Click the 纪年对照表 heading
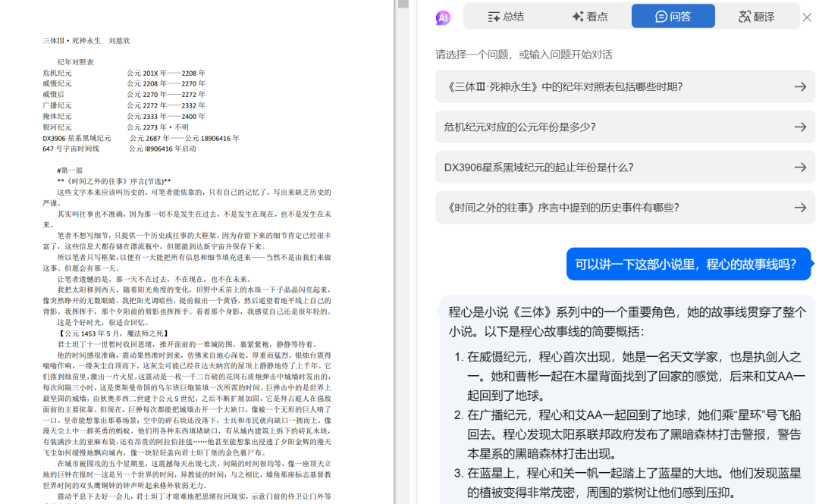This screenshot has width=819, height=504. 75,62
